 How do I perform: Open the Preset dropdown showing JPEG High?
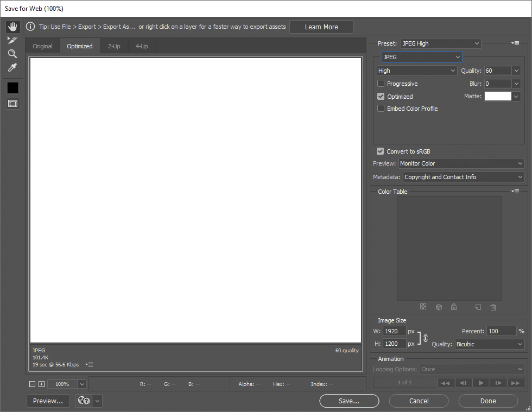441,43
